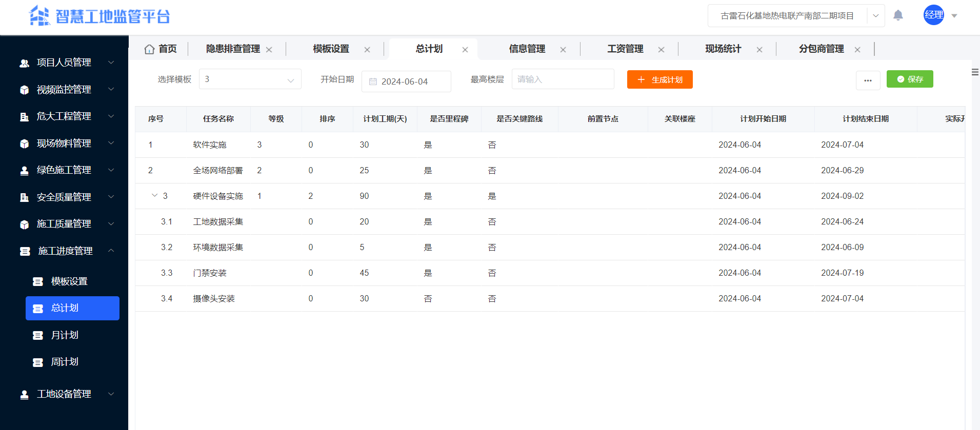Click the 周计划 submenu icon
The image size is (980, 430).
pyautogui.click(x=38, y=362)
